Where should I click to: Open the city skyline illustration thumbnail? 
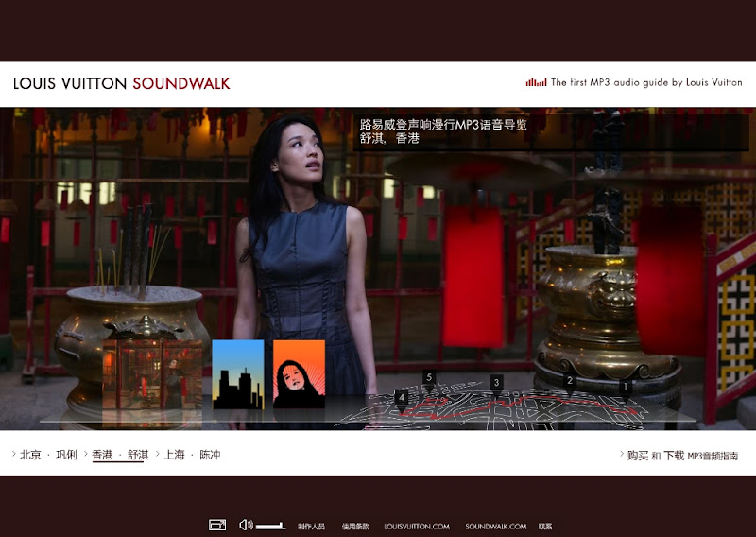pos(238,374)
